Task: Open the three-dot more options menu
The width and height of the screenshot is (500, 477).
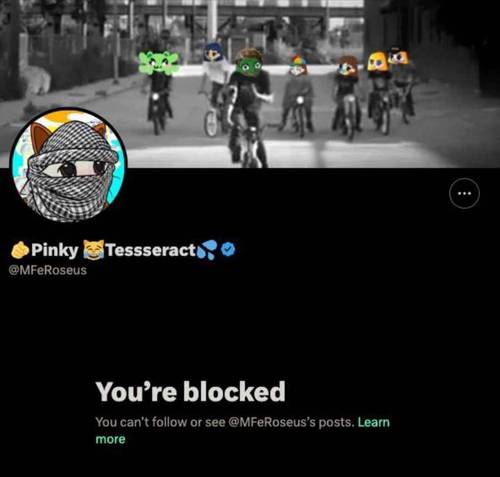Action: (464, 193)
